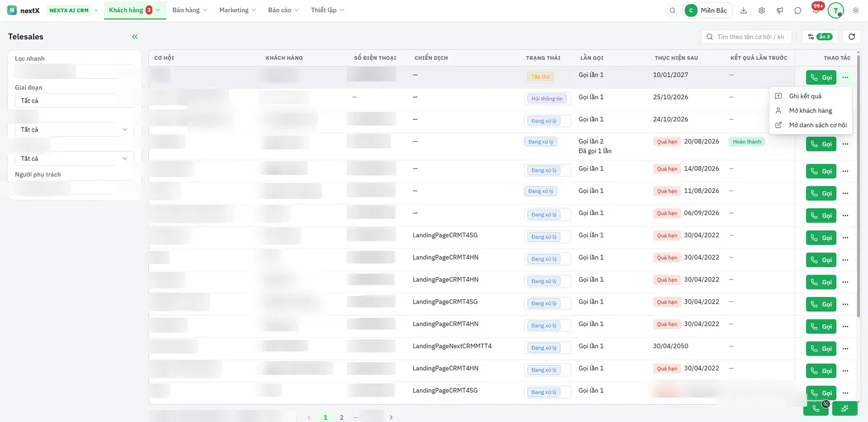Collapse the Telesales sidebar with the double-chevron
Image resolution: width=868 pixels, height=422 pixels.
pos(135,36)
